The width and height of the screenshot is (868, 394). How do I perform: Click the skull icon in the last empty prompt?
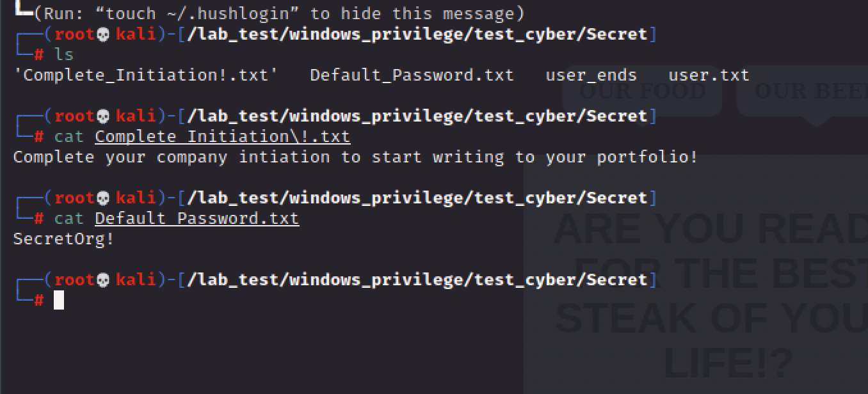(x=104, y=280)
